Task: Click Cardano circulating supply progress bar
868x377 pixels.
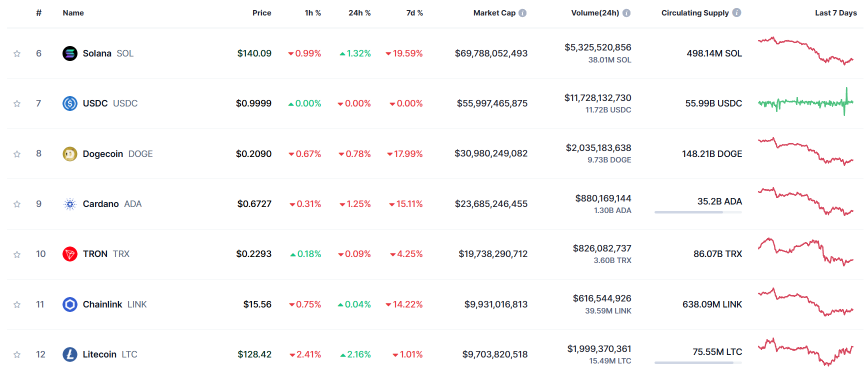Action: click(698, 212)
